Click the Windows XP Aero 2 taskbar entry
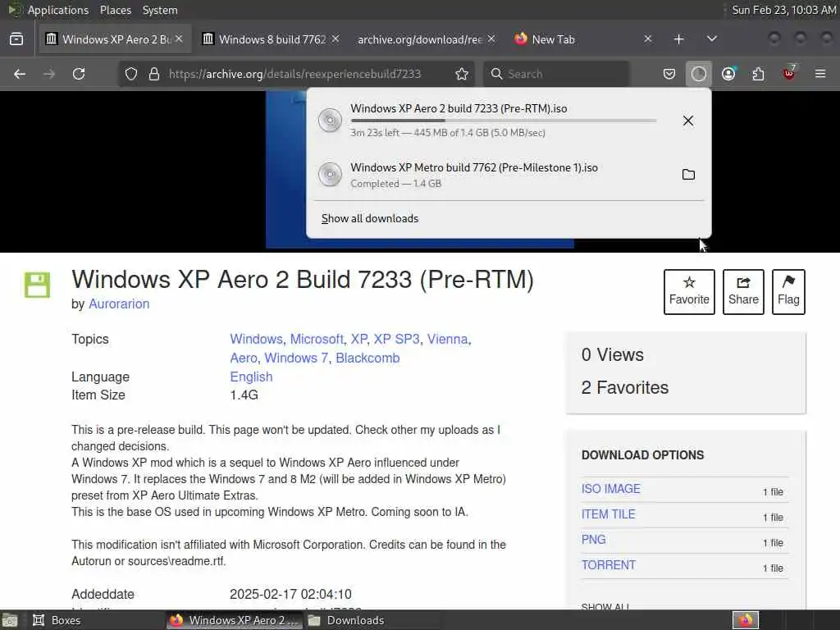The width and height of the screenshot is (840, 630). coord(234,620)
